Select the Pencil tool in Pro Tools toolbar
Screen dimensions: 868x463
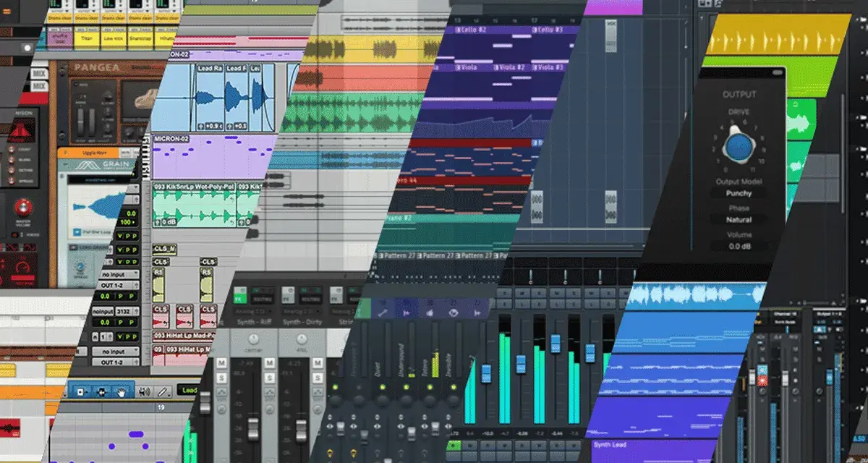pos(164,391)
